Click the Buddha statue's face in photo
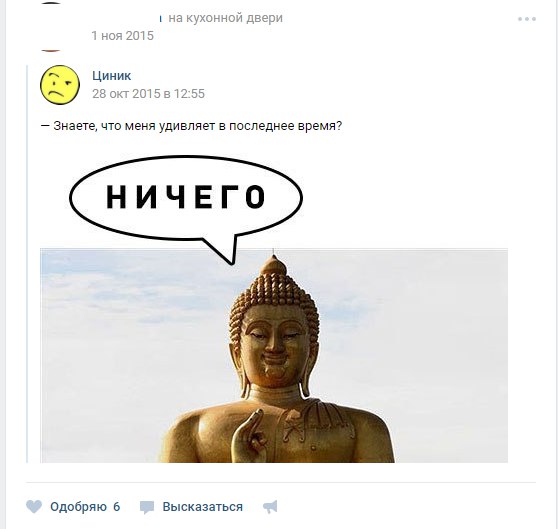 click(x=274, y=345)
